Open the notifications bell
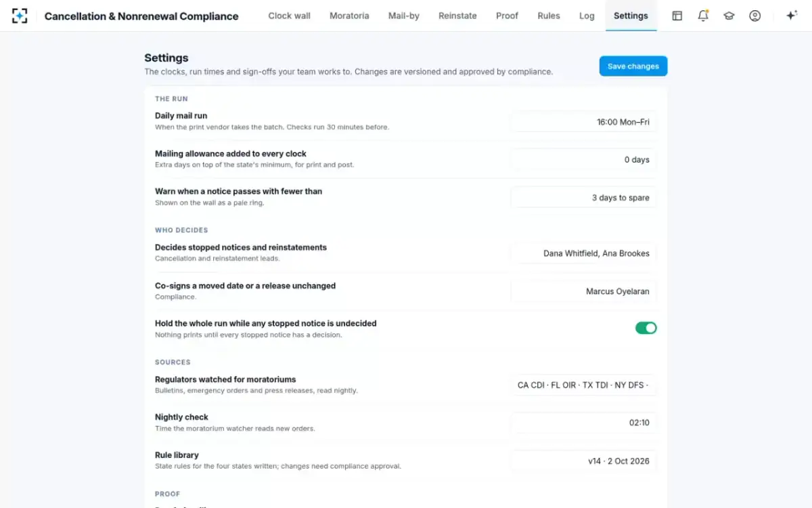Image resolution: width=812 pixels, height=508 pixels. click(703, 16)
